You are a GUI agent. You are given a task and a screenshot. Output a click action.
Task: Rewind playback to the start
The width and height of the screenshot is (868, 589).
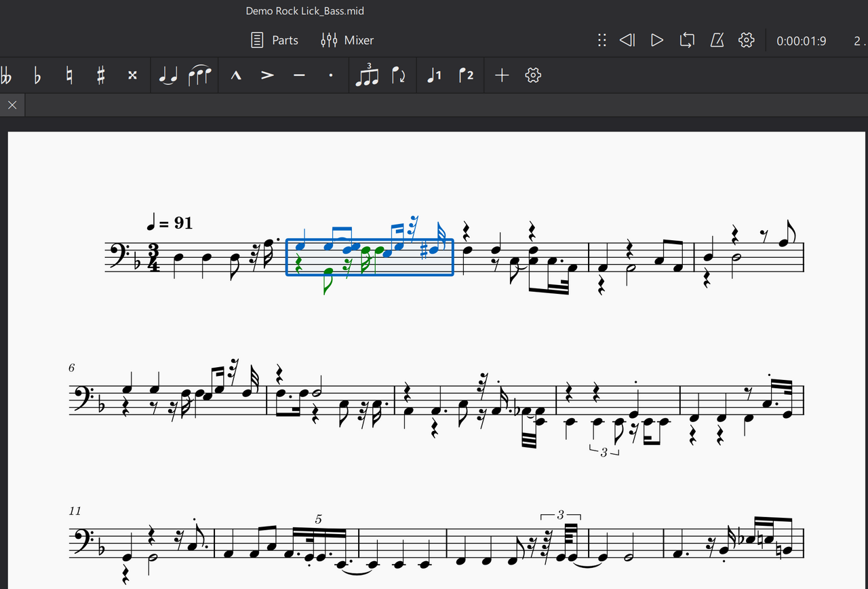627,40
